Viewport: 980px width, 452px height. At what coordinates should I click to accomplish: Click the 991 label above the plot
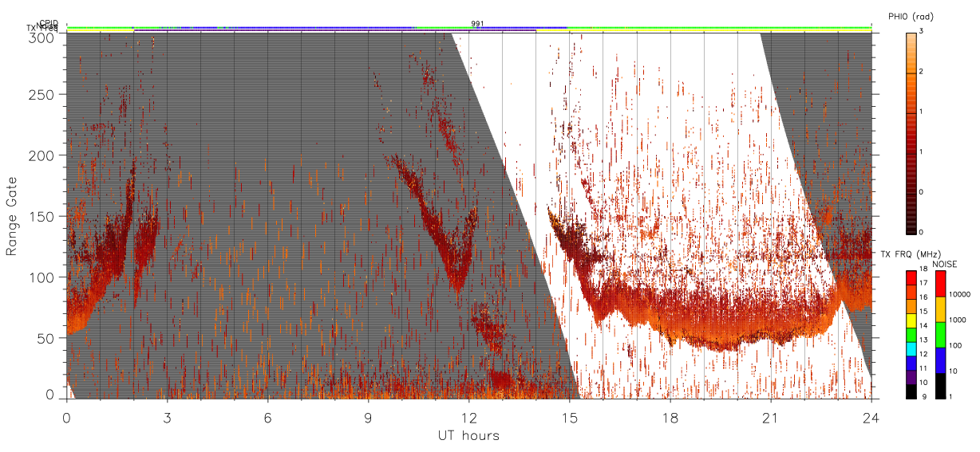pyautogui.click(x=477, y=24)
